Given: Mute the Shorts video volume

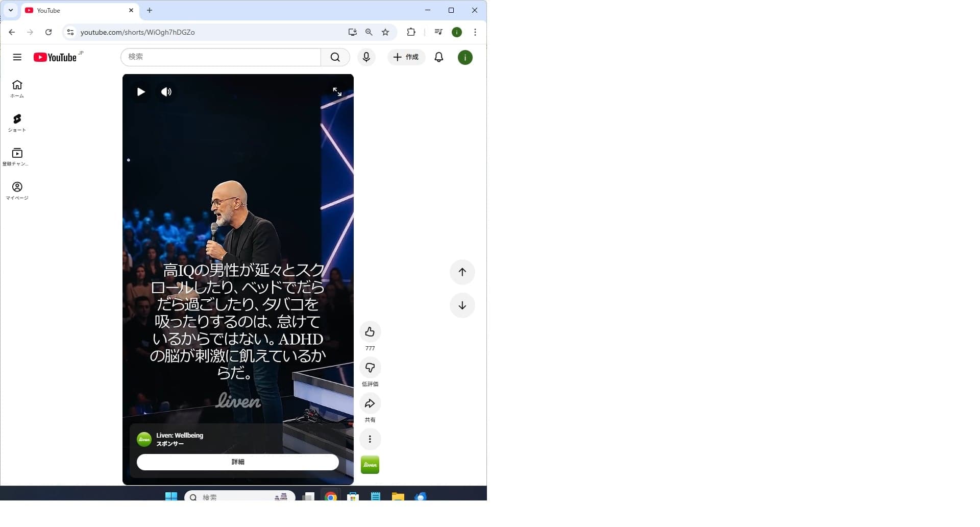Looking at the screenshot, I should [x=166, y=92].
